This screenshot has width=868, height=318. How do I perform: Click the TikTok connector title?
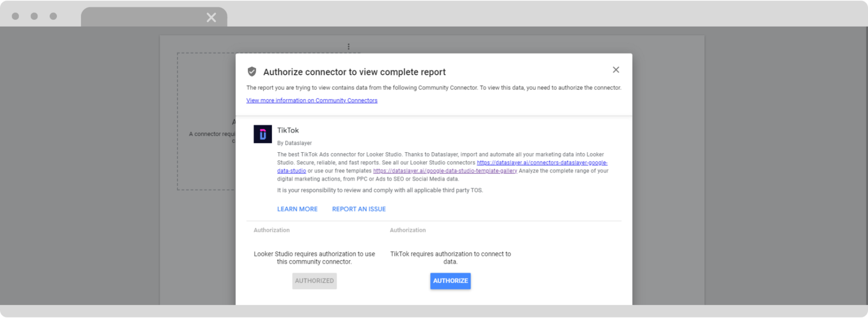(x=288, y=131)
